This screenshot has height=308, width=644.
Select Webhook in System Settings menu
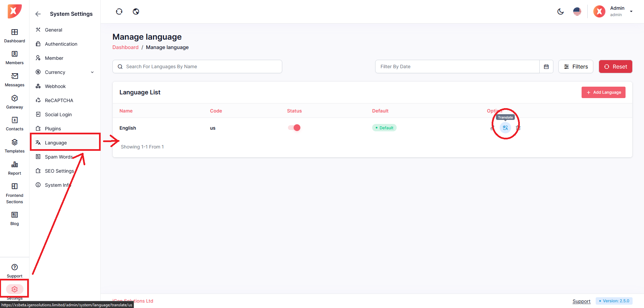[55, 86]
